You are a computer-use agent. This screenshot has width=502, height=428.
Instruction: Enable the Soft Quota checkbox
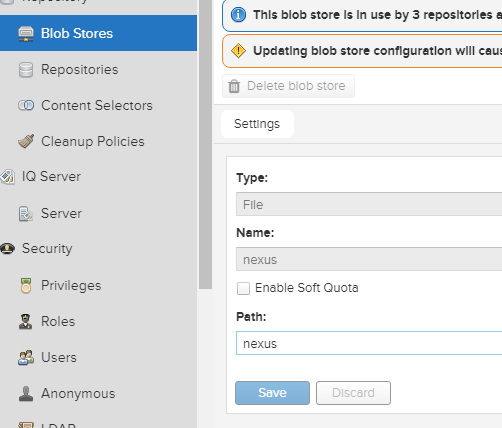[x=243, y=288]
